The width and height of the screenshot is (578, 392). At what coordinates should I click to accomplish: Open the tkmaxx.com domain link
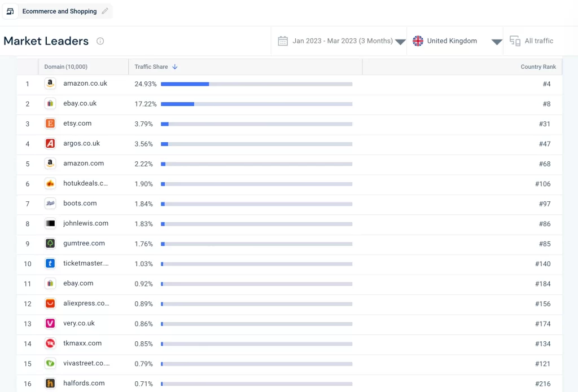click(82, 343)
